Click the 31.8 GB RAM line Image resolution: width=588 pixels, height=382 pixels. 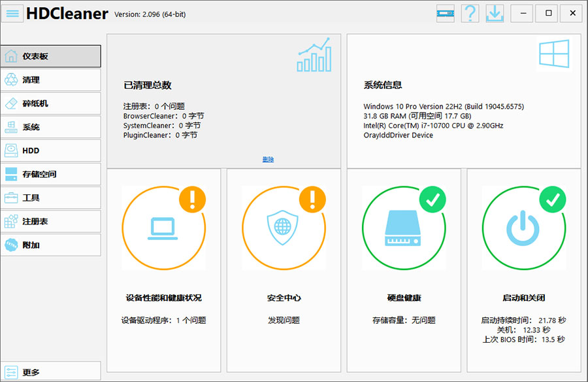tap(417, 116)
